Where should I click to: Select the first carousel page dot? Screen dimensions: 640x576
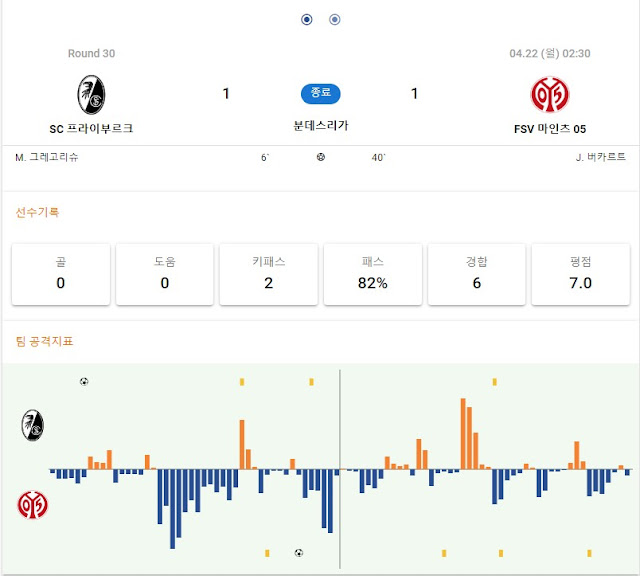tap(307, 19)
